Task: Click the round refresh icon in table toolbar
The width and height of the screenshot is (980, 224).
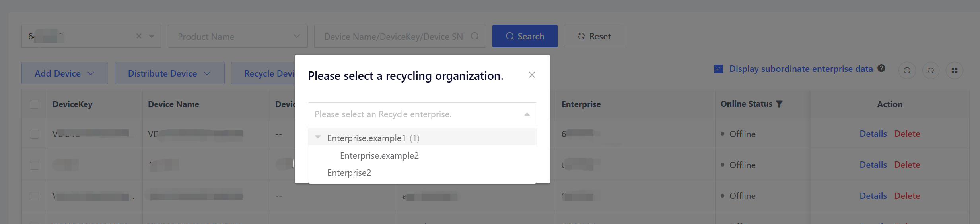Action: (x=931, y=71)
